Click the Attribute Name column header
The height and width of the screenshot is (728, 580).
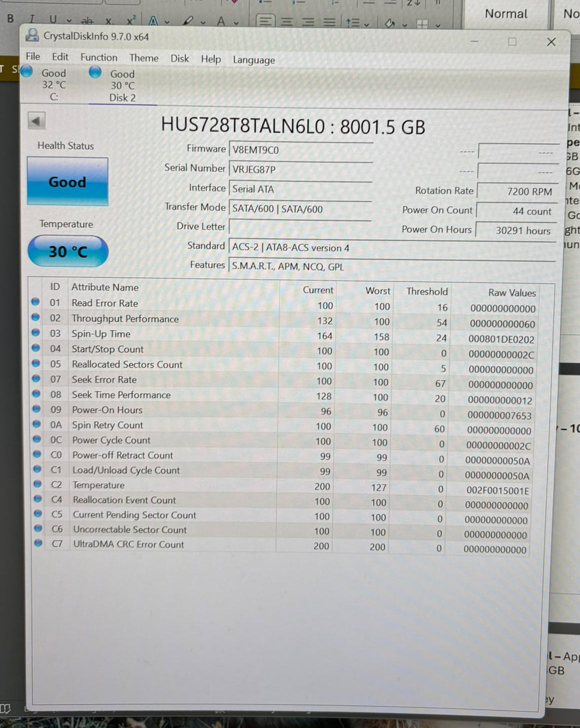105,287
